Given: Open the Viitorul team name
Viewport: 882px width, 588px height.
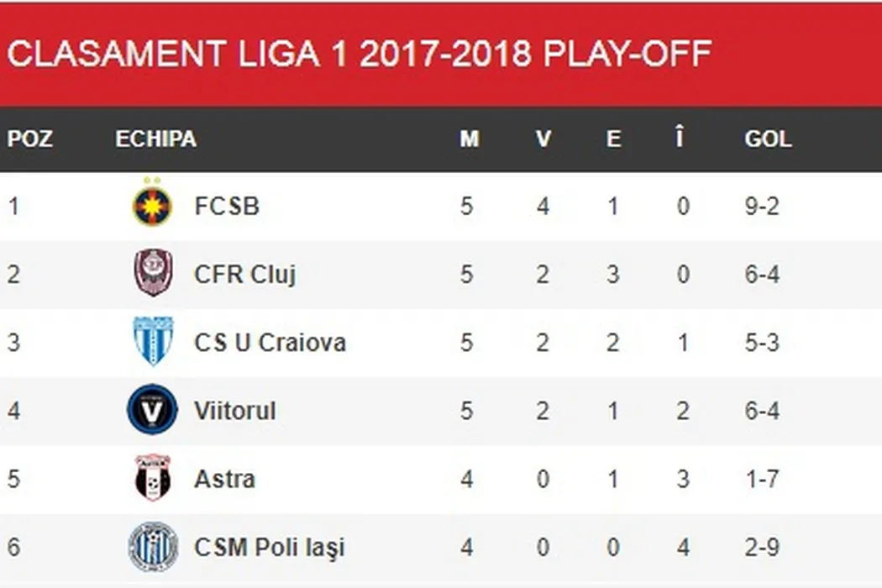Looking at the screenshot, I should point(234,411).
